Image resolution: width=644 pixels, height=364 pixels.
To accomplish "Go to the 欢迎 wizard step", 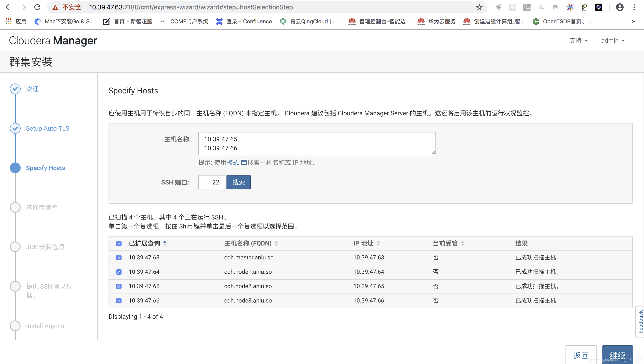I will pos(32,89).
